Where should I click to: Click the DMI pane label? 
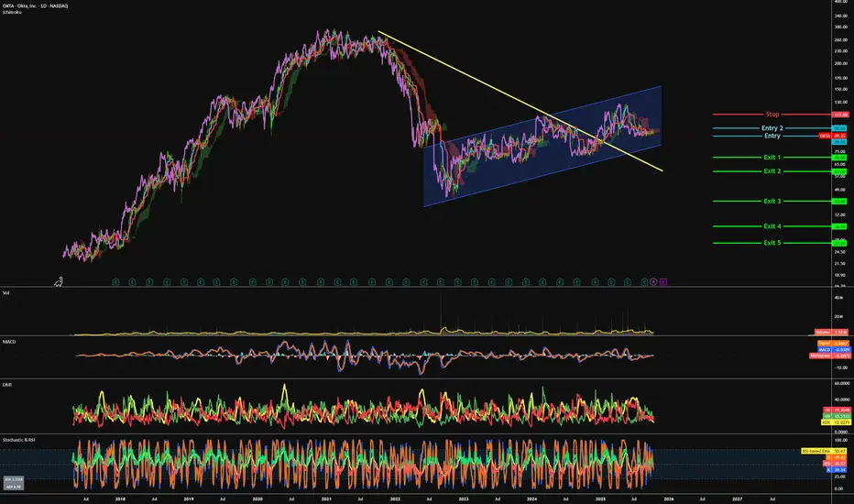[x=7, y=385]
